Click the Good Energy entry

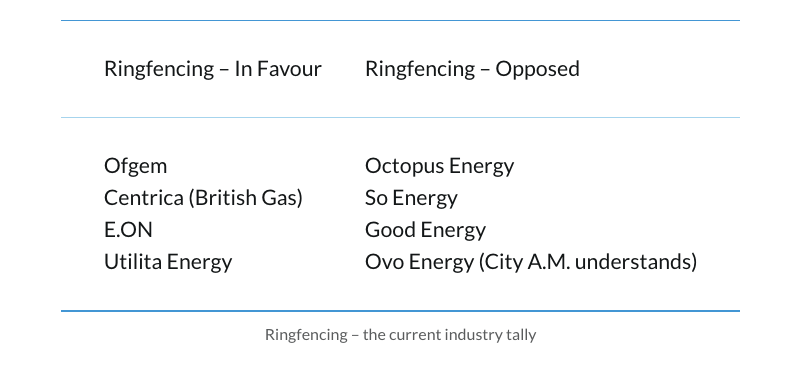click(425, 230)
